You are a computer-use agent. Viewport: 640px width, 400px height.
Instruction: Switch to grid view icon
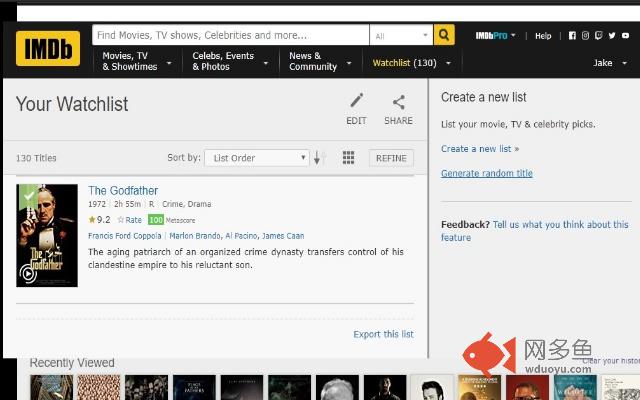pos(348,158)
